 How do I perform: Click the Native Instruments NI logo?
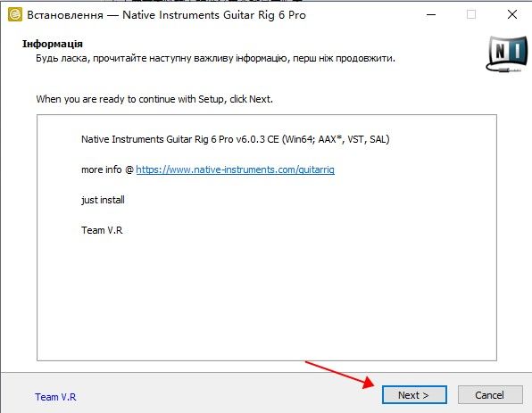click(x=507, y=54)
